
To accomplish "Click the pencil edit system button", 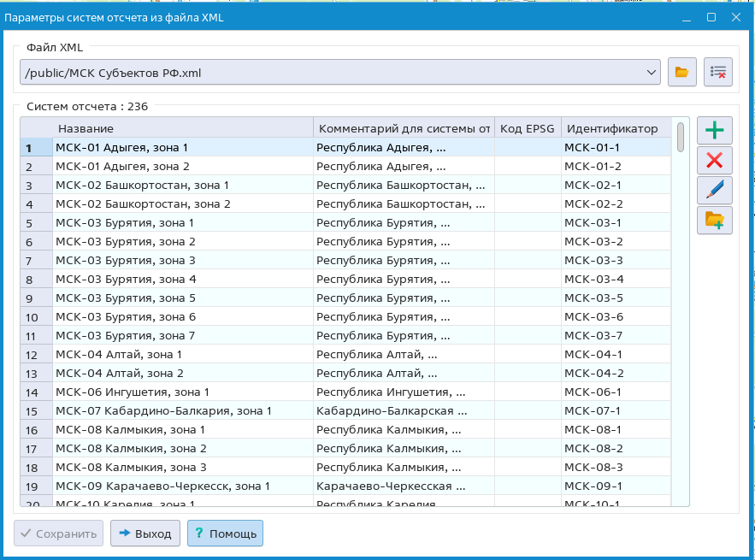I will click(714, 190).
